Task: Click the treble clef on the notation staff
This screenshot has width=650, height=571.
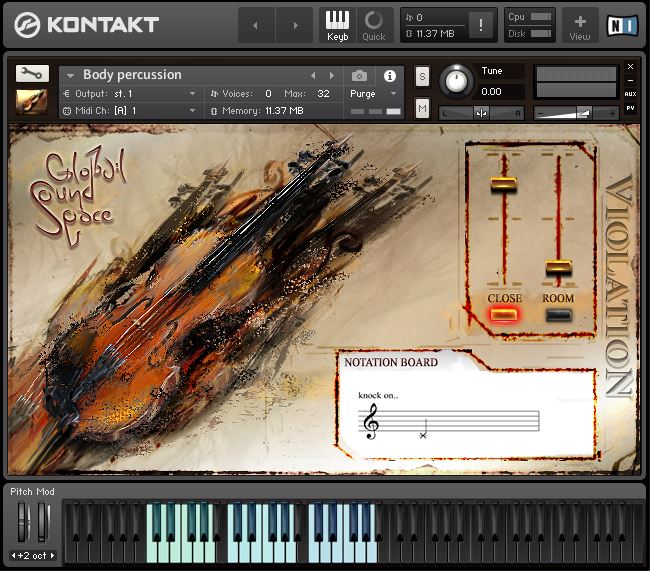Action: click(371, 422)
